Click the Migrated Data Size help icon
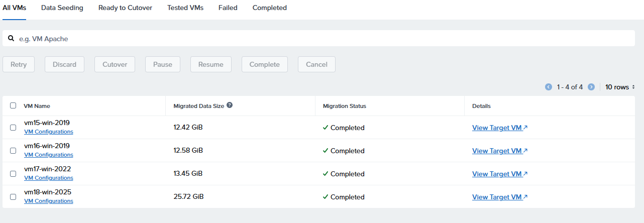644x223 pixels. (230, 105)
